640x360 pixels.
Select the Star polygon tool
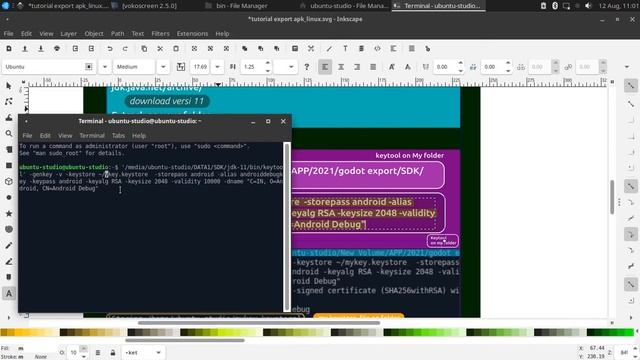9,213
